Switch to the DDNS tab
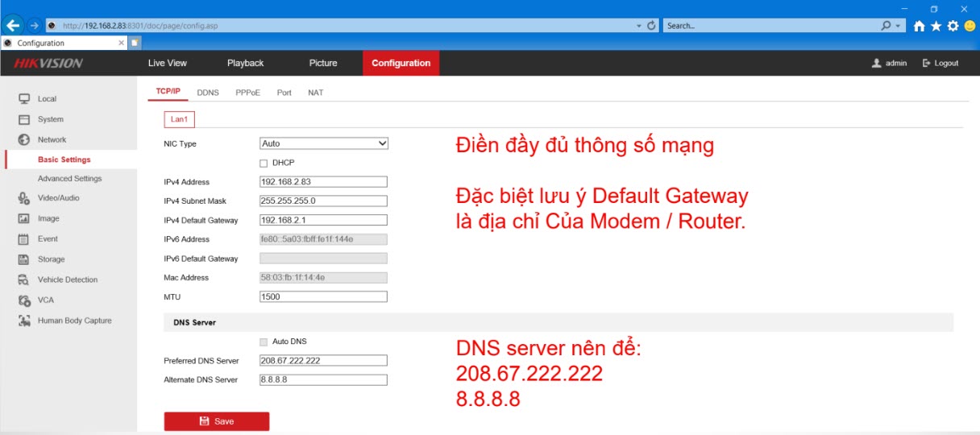This screenshot has width=980, height=435. click(x=208, y=93)
